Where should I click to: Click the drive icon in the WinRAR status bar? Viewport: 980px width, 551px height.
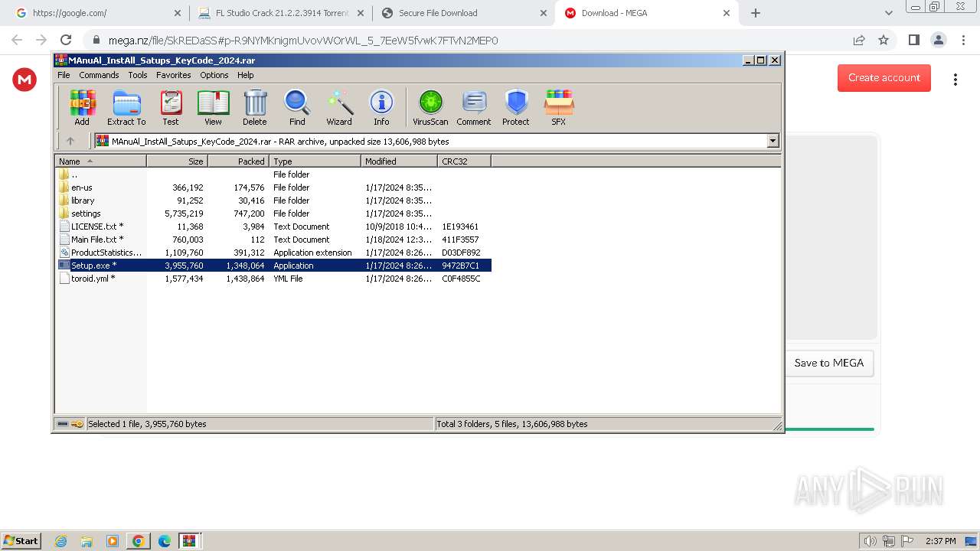coord(63,423)
